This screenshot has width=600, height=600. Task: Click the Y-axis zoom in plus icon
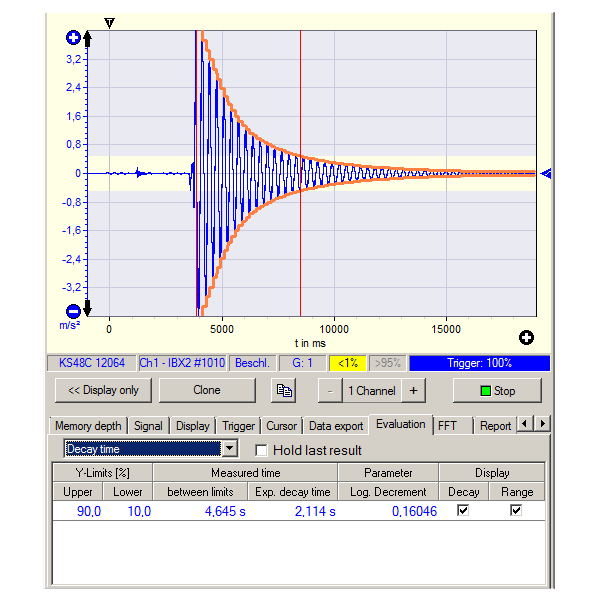coord(72,38)
